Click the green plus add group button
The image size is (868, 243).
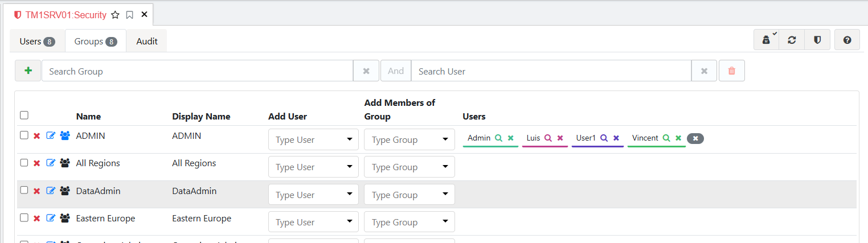click(x=28, y=71)
